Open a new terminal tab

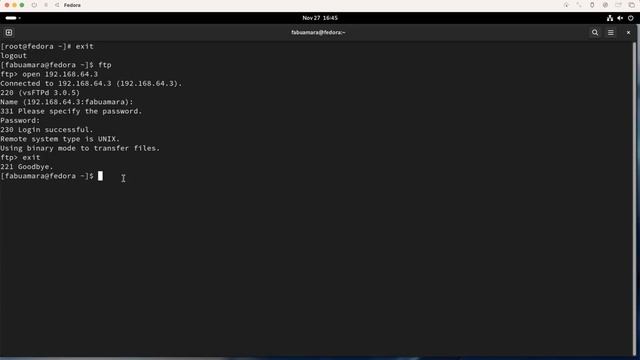point(9,32)
